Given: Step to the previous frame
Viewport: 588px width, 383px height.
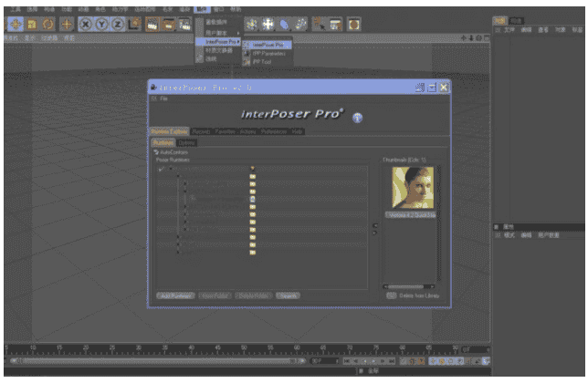Looking at the screenshot, I should point(356,361).
